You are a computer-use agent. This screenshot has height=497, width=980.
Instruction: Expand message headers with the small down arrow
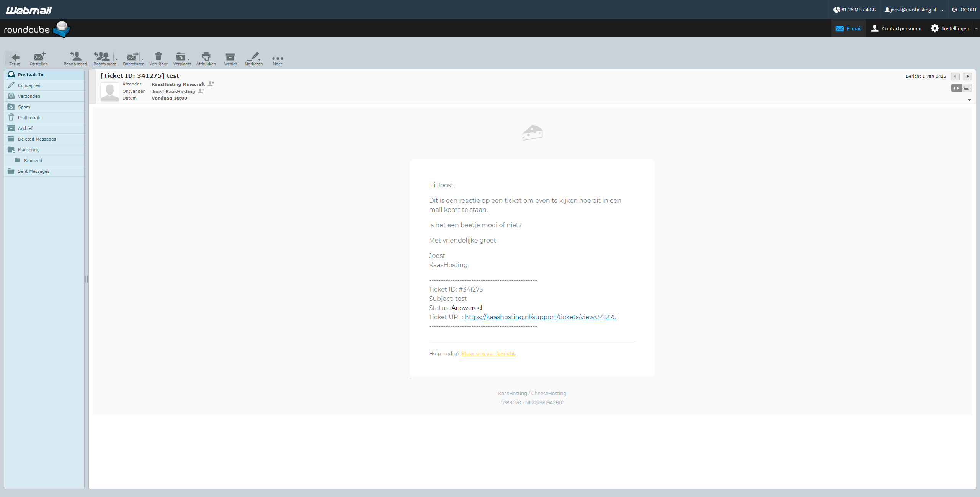click(969, 100)
